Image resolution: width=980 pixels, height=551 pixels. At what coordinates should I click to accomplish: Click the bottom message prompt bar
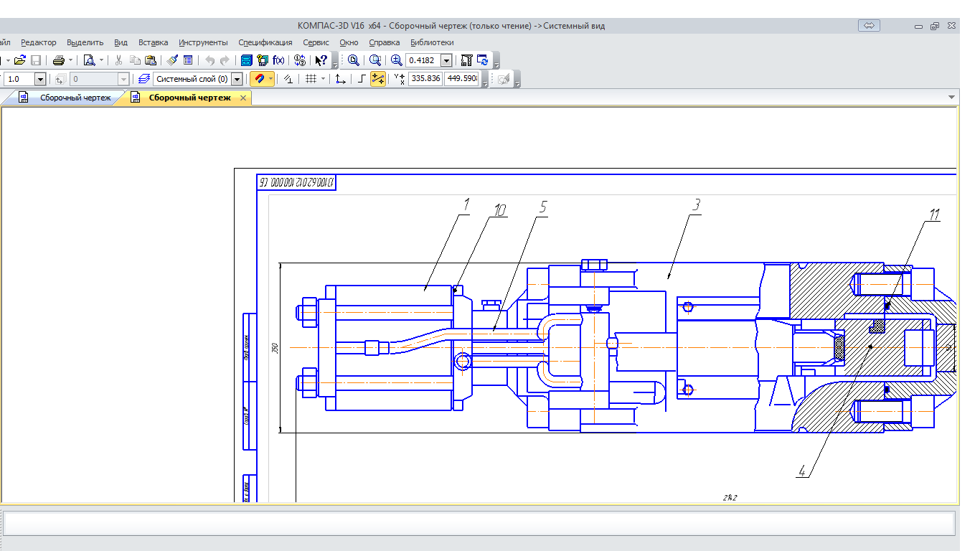479,523
